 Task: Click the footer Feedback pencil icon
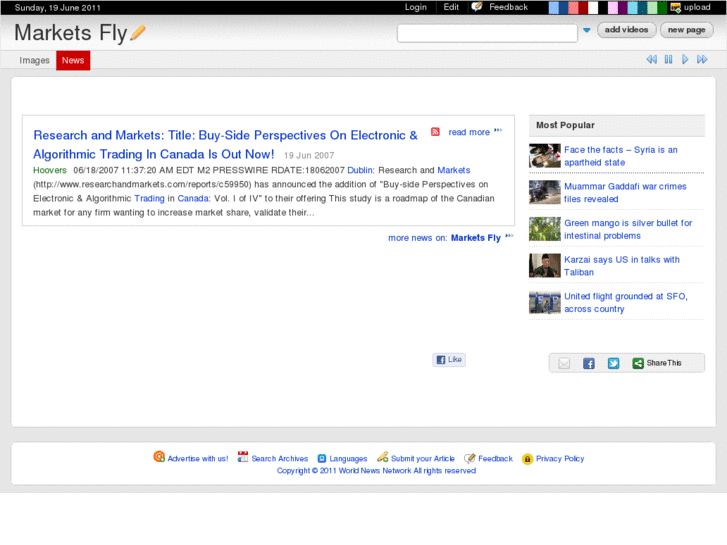pos(470,458)
